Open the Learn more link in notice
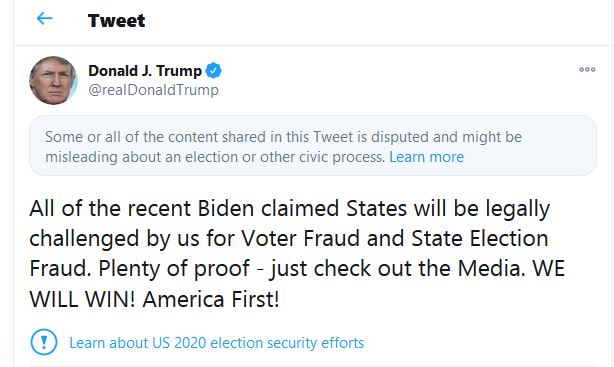This screenshot has width=614, height=367. (x=426, y=157)
